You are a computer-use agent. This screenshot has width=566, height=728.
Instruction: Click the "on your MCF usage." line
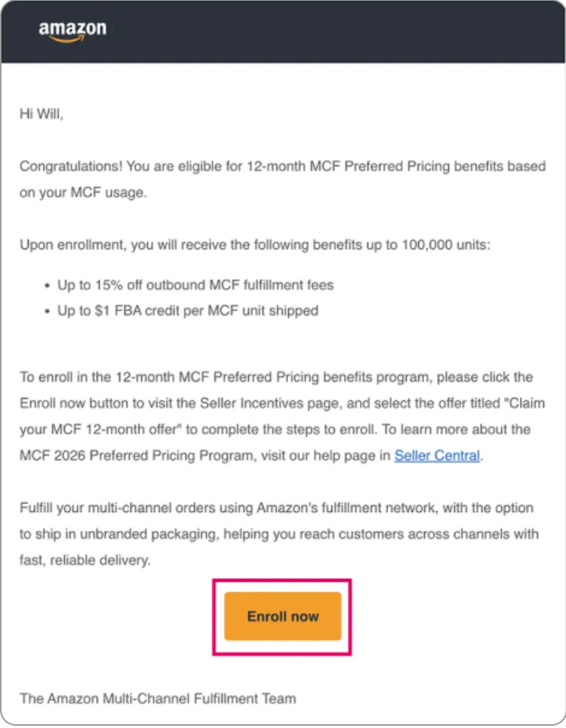[x=83, y=193]
